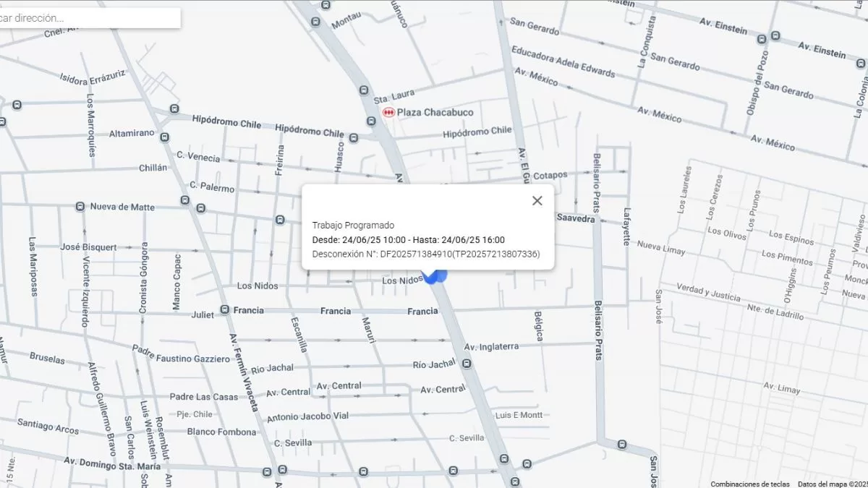
Task: Click the Av. Inglaterra street label
Action: (x=491, y=346)
